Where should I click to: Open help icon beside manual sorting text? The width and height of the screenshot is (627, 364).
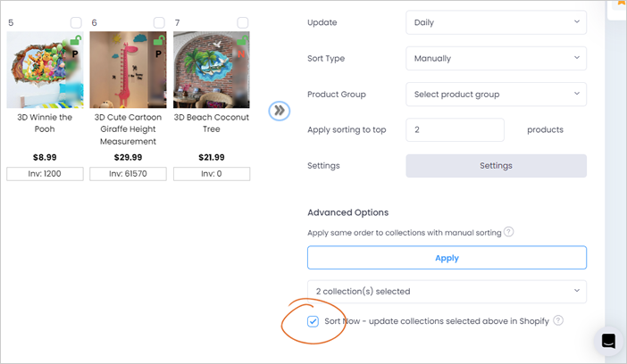[x=508, y=232]
